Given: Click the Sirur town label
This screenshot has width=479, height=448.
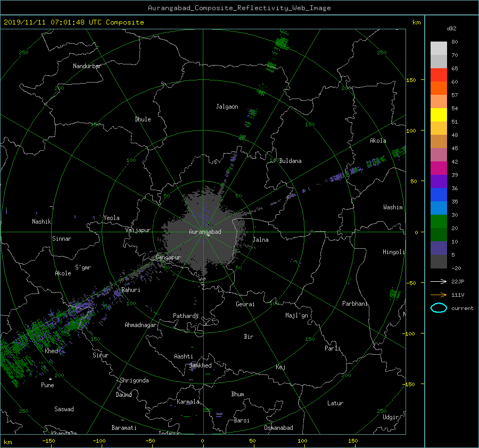Looking at the screenshot, I should pyautogui.click(x=101, y=355).
